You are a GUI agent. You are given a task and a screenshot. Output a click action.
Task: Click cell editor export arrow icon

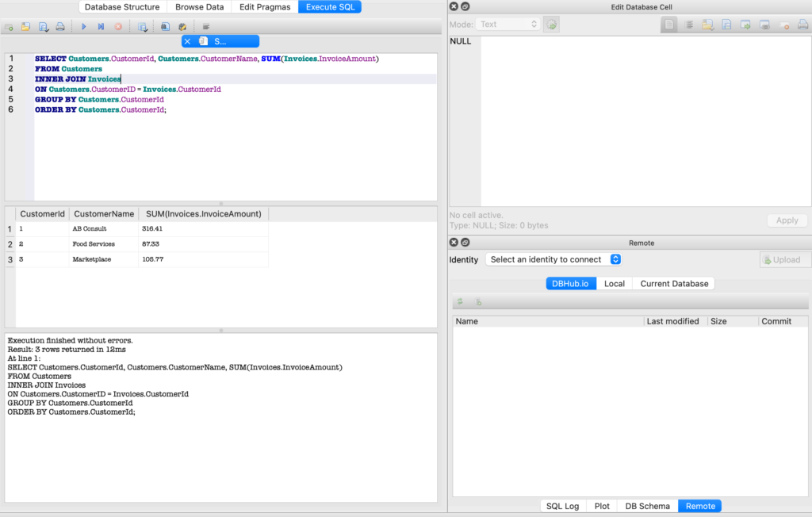tap(745, 25)
